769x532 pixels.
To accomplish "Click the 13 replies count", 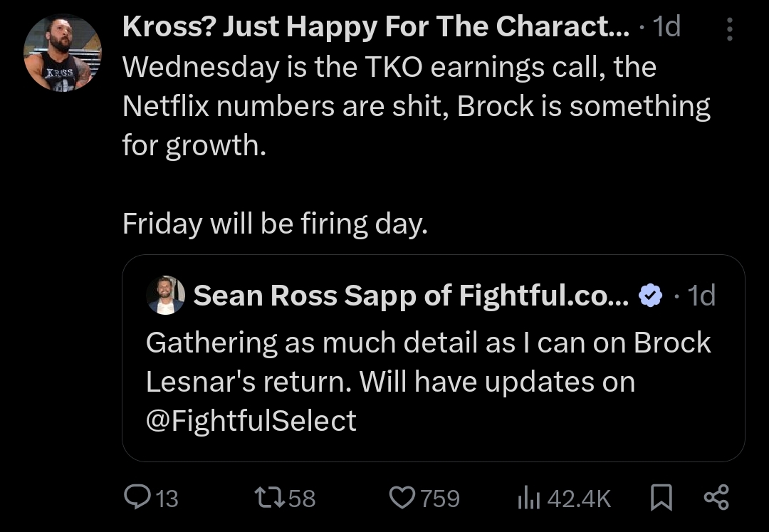I will (167, 498).
